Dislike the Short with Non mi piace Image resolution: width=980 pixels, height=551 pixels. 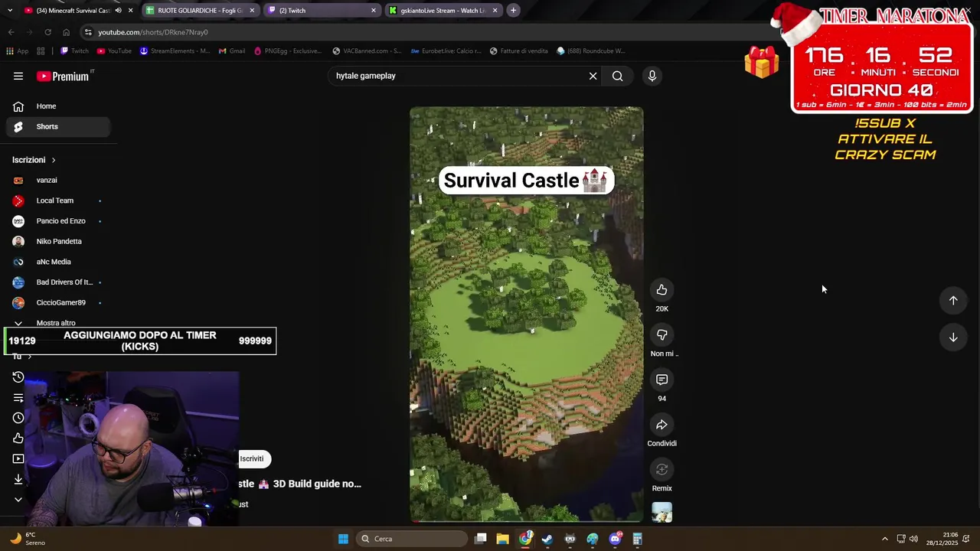pyautogui.click(x=661, y=335)
